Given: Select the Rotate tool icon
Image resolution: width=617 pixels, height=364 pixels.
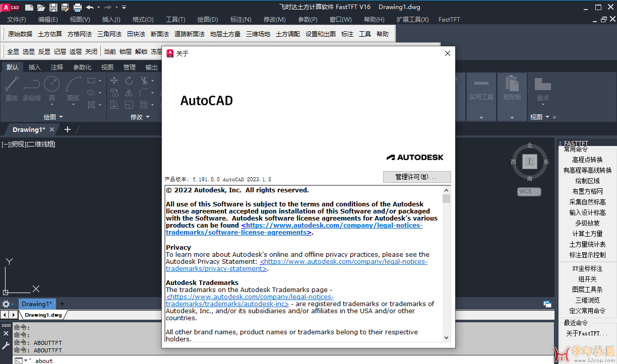Looking at the screenshot, I should [129, 81].
